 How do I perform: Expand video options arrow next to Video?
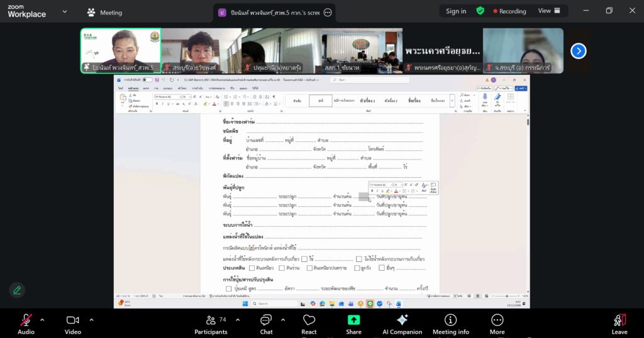pyautogui.click(x=91, y=319)
